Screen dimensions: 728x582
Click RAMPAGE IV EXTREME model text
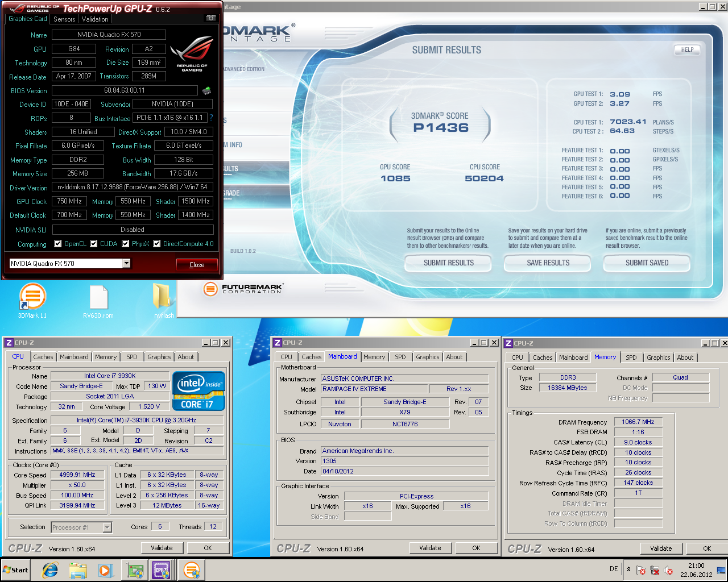[354, 389]
